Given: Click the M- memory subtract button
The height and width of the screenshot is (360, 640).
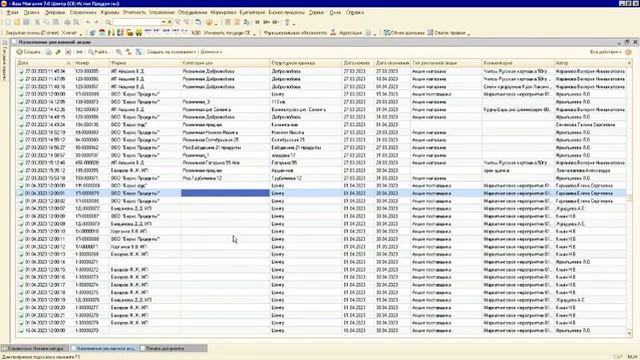Looking at the screenshot, I should click(276, 22).
